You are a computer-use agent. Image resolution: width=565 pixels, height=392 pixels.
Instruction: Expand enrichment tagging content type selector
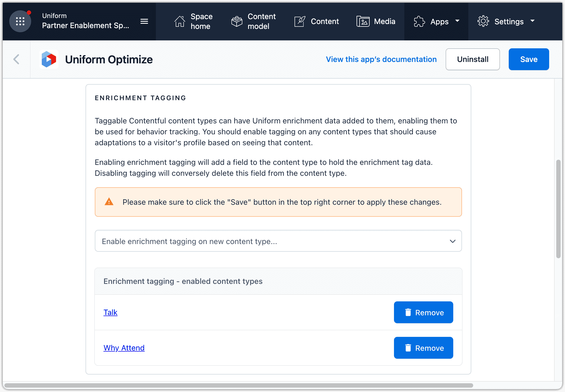[x=278, y=241]
